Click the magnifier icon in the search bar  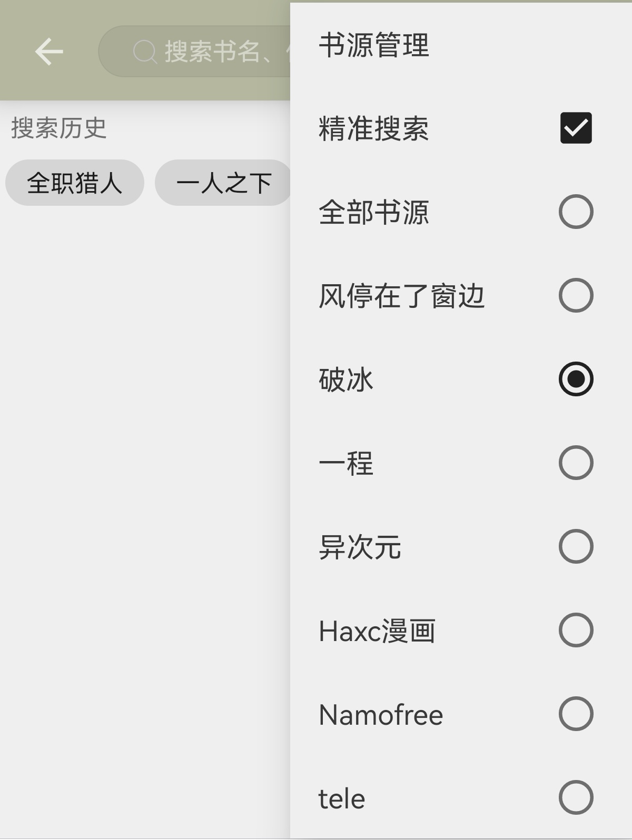[143, 51]
